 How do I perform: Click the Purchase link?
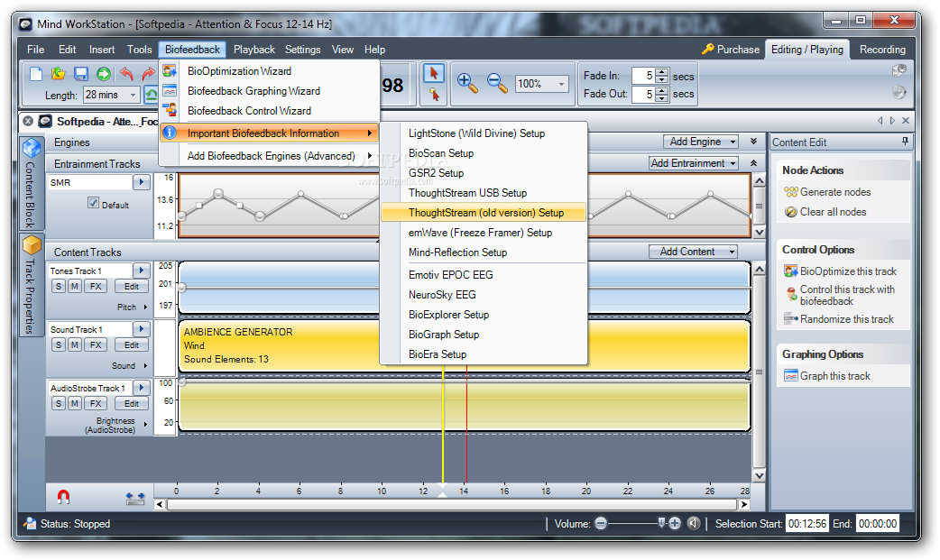[738, 50]
